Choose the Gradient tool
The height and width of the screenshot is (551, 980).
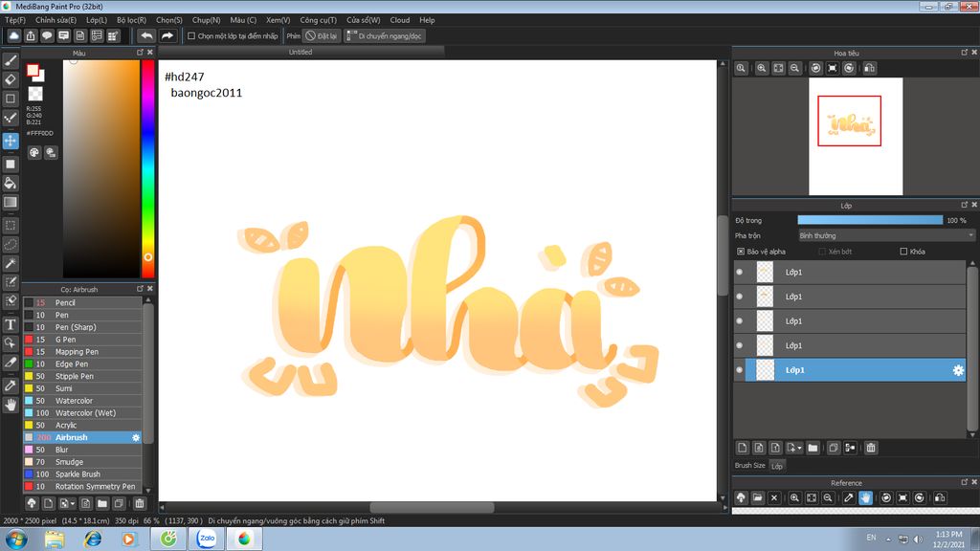pyautogui.click(x=11, y=203)
